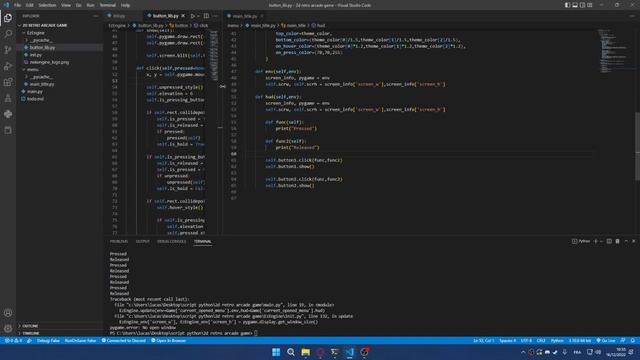Open the Help menu
This screenshot has height=360, width=640.
pos(125,5)
